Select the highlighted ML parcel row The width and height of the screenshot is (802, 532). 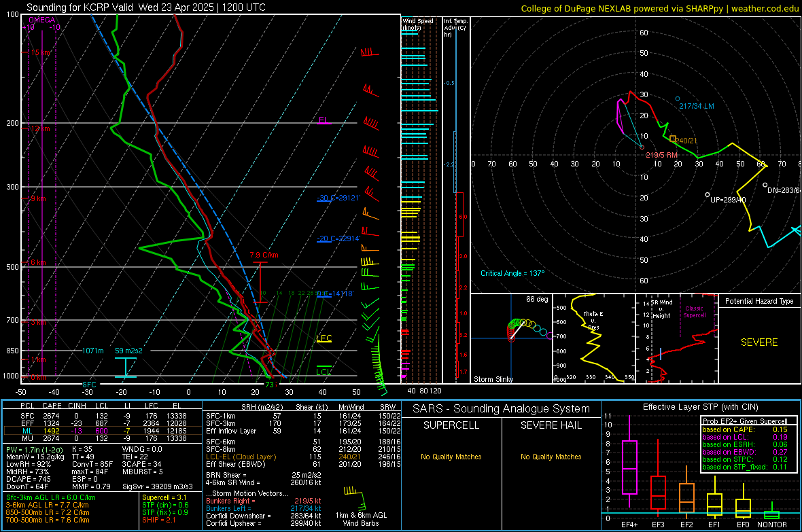click(102, 431)
